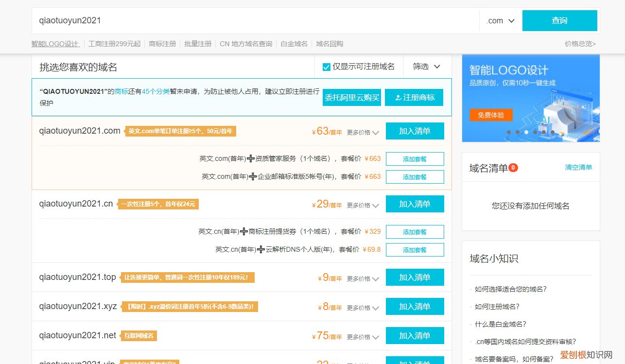The width and height of the screenshot is (625, 364).
Task: Open the 白金域名 navigation item
Action: click(293, 44)
